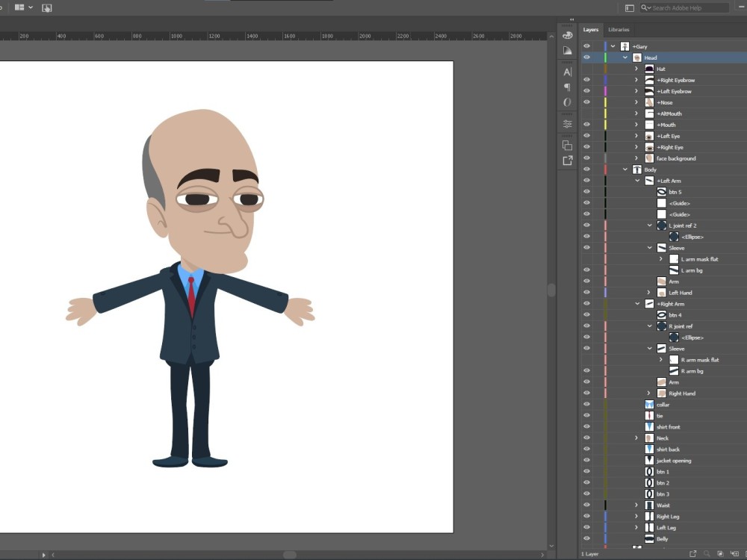Select the L arm mask flat row
747x560 pixels.
(663, 259)
